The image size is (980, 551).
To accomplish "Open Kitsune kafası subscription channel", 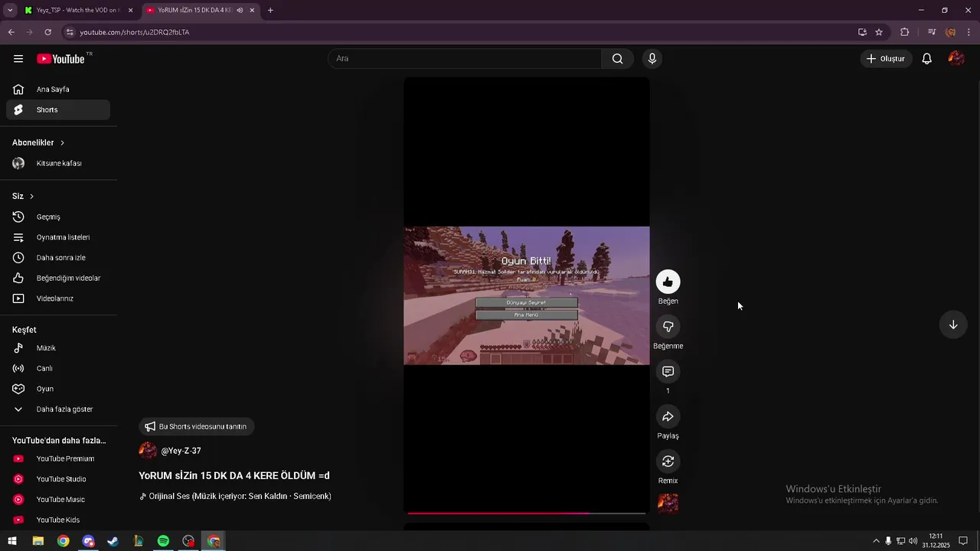I will tap(58, 164).
